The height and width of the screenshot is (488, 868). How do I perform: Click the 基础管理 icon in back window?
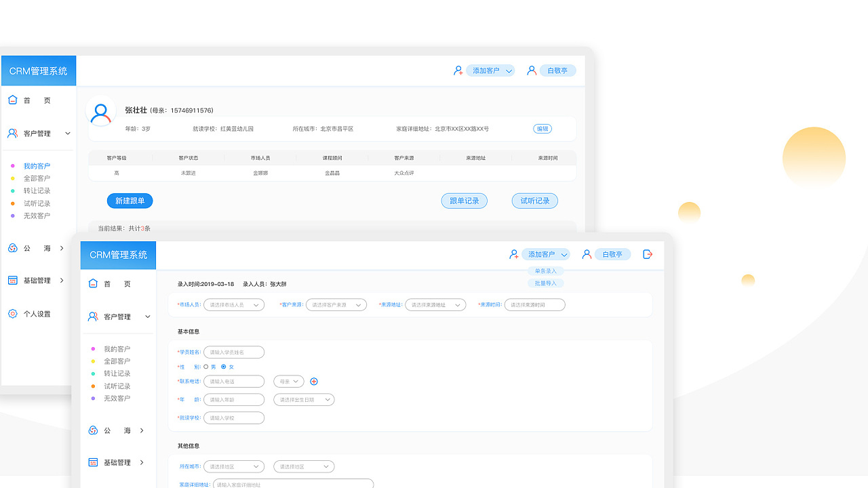point(12,280)
